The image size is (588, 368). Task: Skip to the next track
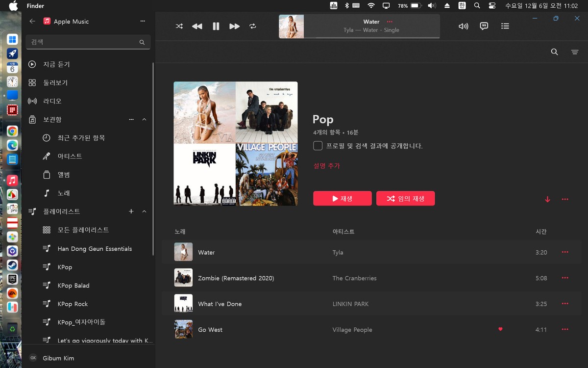pos(234,26)
